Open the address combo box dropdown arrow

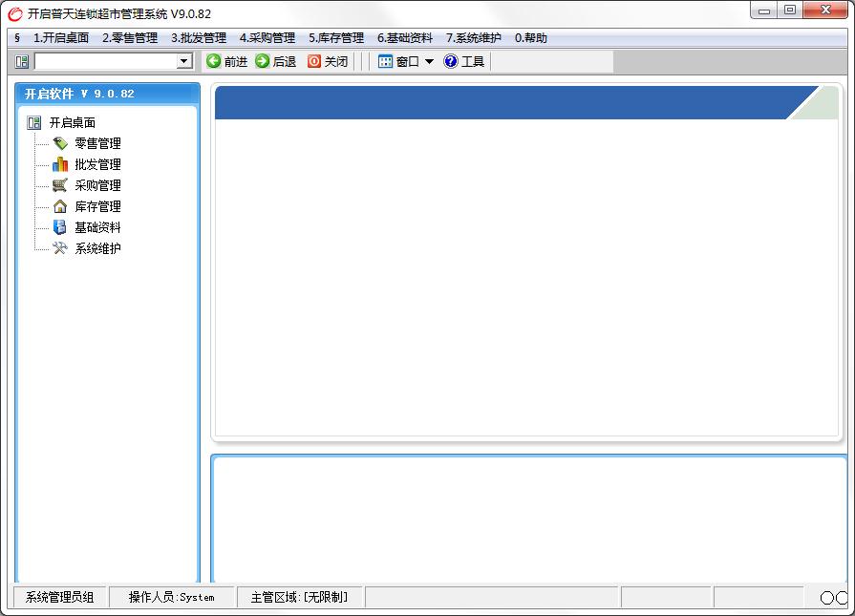[184, 61]
